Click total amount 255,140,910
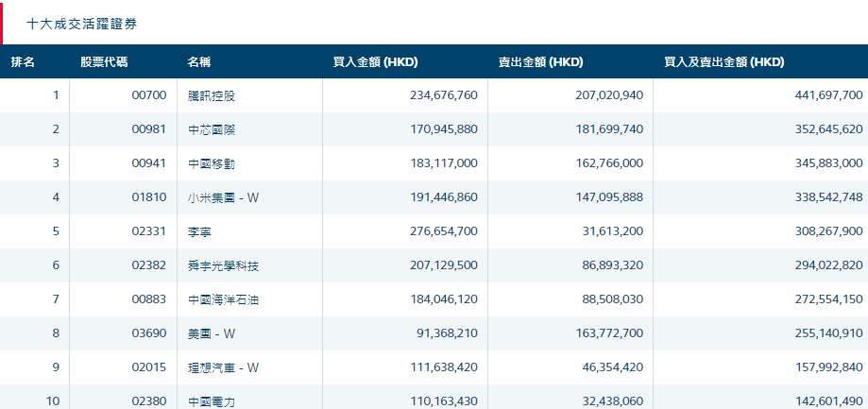868x409 pixels. coord(828,333)
